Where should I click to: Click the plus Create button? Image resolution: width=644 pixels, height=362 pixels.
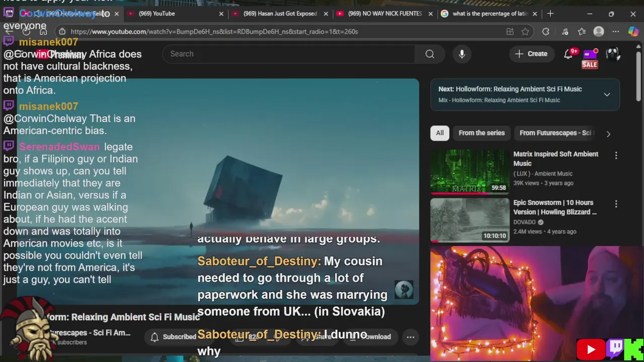pyautogui.click(x=531, y=54)
